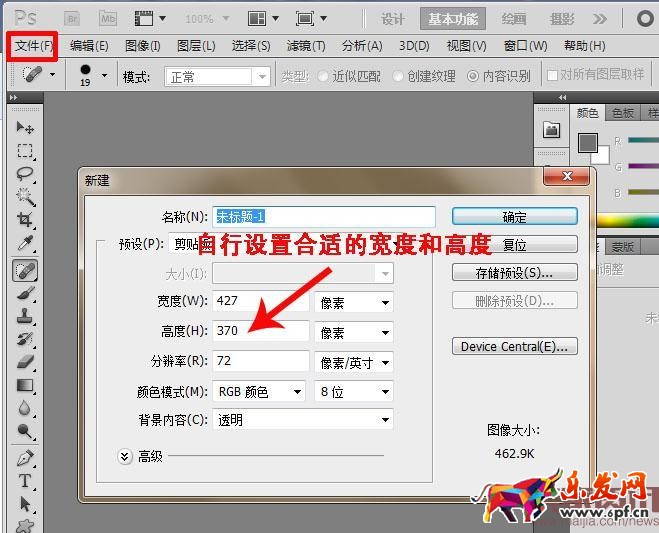Image resolution: width=659 pixels, height=533 pixels.
Task: Click the foreground color swatch in Color panel
Action: click(x=588, y=143)
